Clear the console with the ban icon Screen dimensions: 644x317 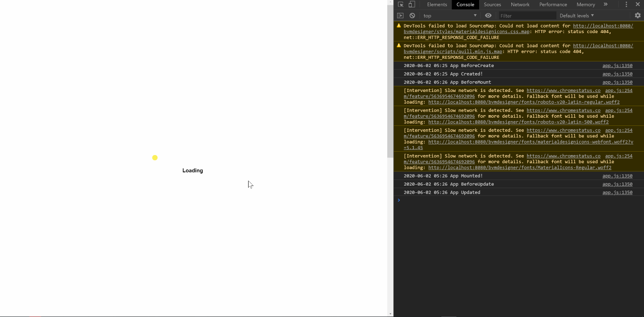click(x=412, y=15)
